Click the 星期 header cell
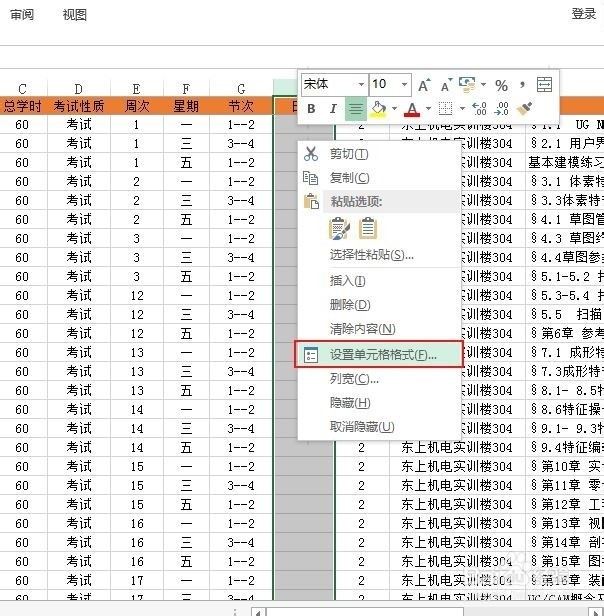Viewport: 604px width, 616px height. 186,106
